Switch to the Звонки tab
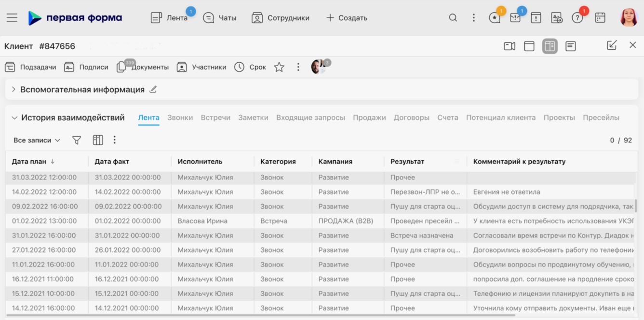The image size is (644, 320). pyautogui.click(x=180, y=118)
